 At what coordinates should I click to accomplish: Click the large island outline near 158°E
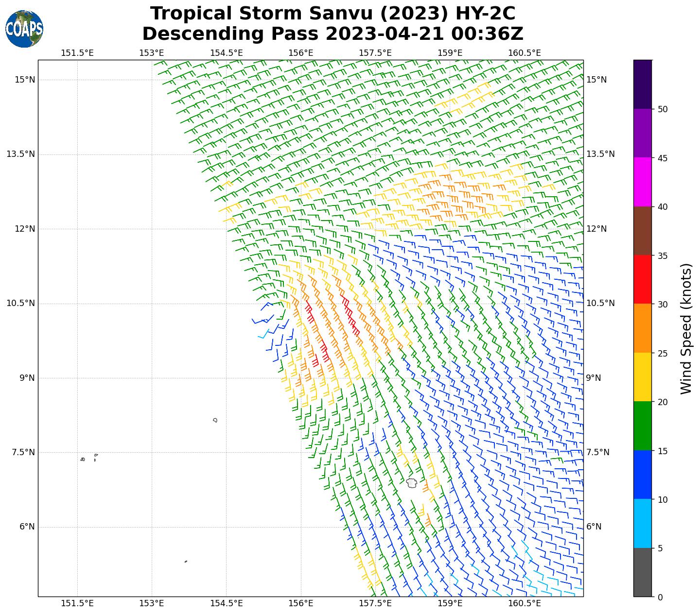click(x=412, y=483)
